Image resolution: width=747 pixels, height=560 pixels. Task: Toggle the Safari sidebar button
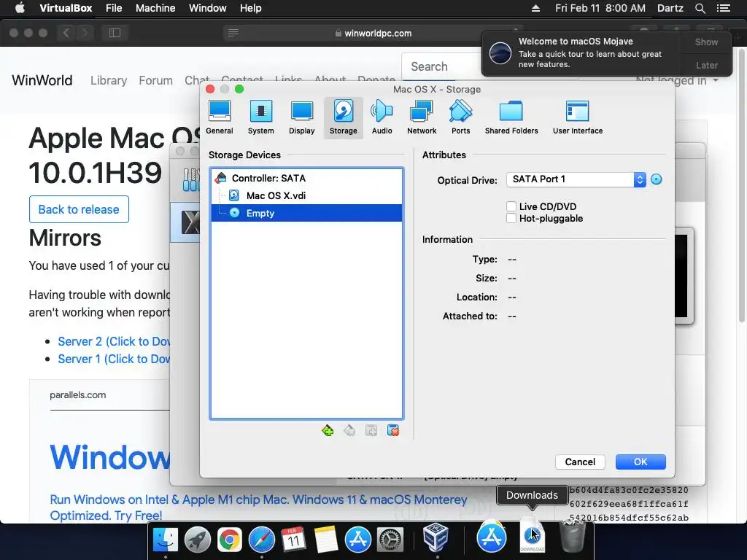pos(115,33)
